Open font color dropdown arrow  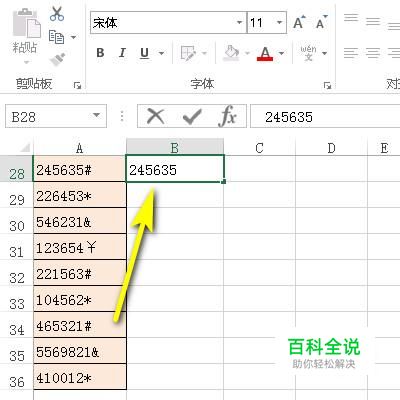(282, 53)
